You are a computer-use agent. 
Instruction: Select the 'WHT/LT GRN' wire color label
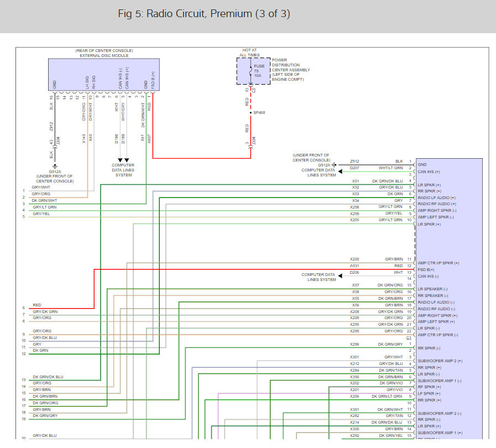391,168
